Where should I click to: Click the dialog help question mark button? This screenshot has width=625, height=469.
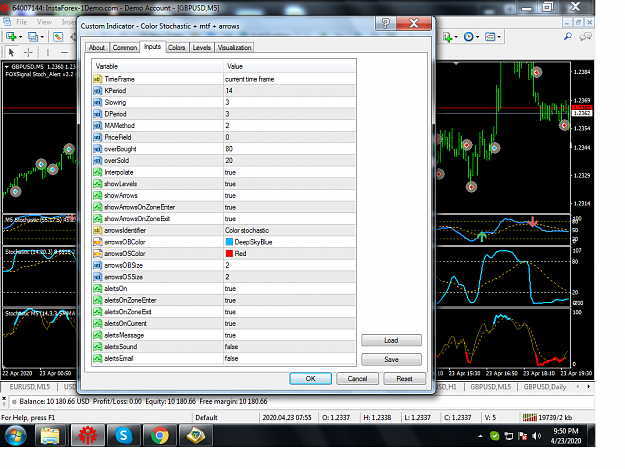tap(385, 23)
